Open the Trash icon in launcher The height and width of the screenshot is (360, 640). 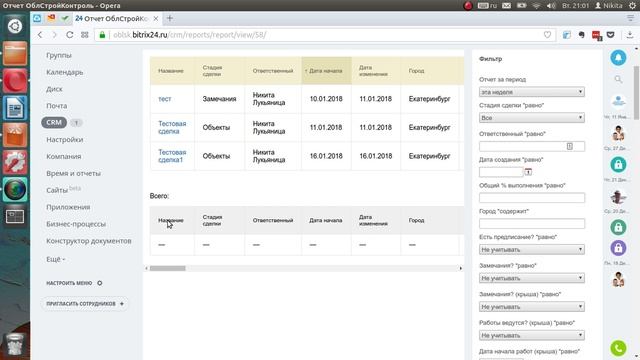click(15, 344)
